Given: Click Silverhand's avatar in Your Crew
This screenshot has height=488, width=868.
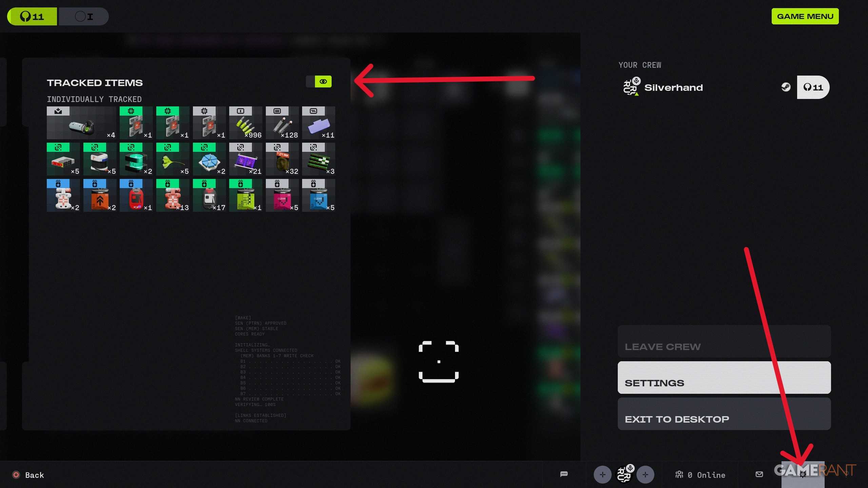Looking at the screenshot, I should [x=631, y=87].
